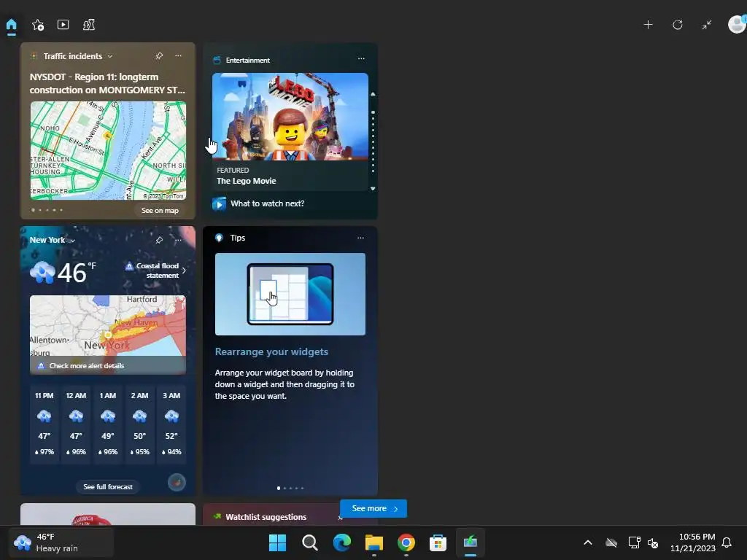Open more options for Traffic incidents widget
Screen dimensions: 747x560
click(x=178, y=55)
